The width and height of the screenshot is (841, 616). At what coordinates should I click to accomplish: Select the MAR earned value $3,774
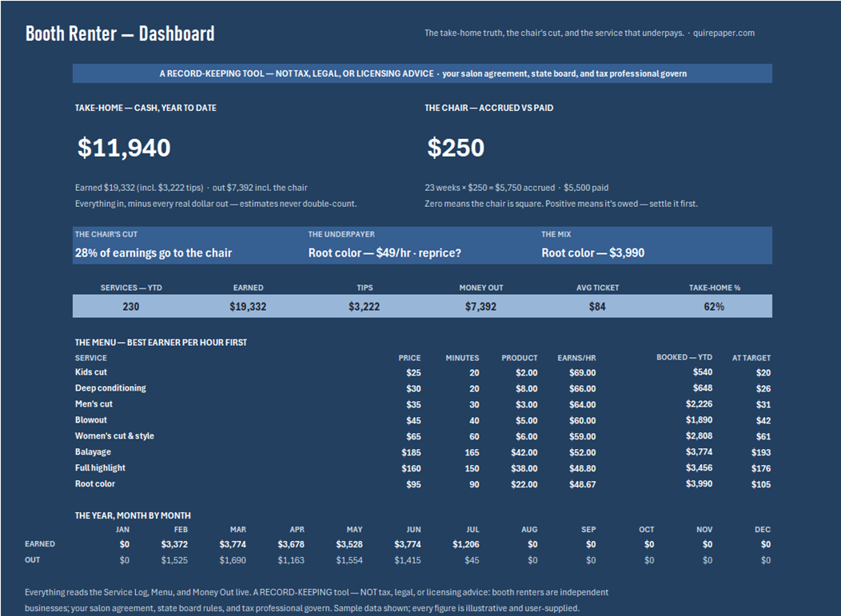pyautogui.click(x=233, y=544)
